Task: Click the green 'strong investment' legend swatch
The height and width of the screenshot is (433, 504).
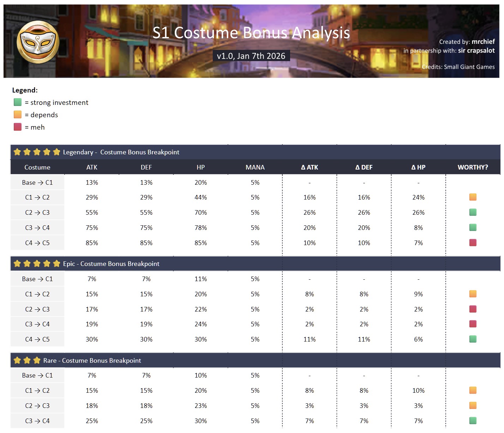Action: pos(18,102)
